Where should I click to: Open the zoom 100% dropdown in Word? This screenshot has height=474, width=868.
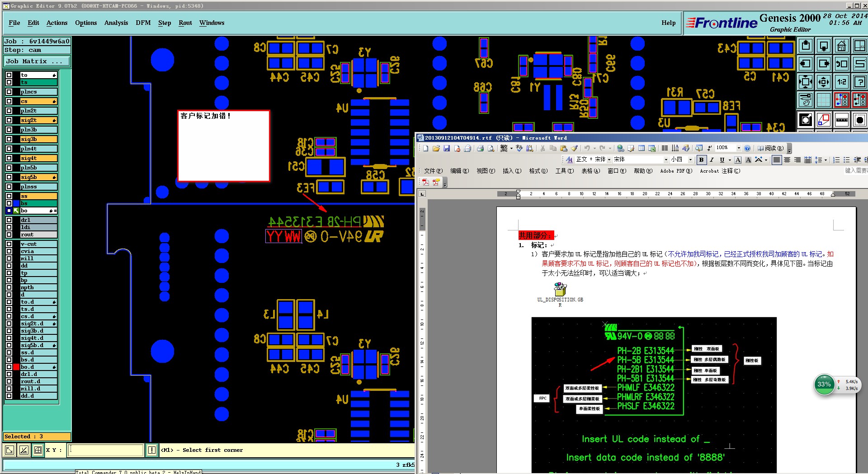click(x=739, y=148)
